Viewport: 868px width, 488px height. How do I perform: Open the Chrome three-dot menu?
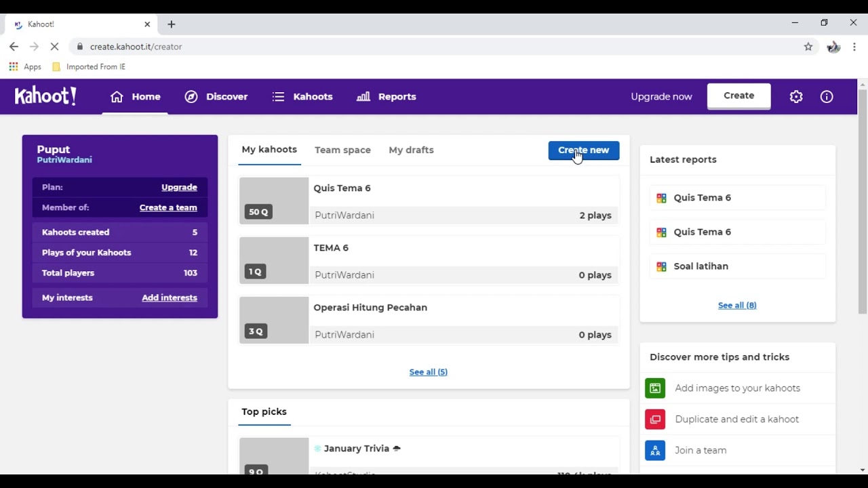coord(854,47)
